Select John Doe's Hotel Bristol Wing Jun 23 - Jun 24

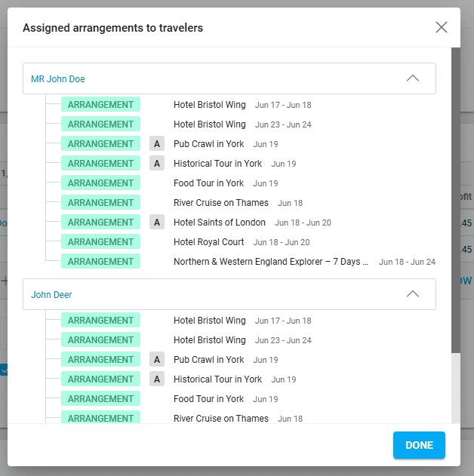coord(210,124)
